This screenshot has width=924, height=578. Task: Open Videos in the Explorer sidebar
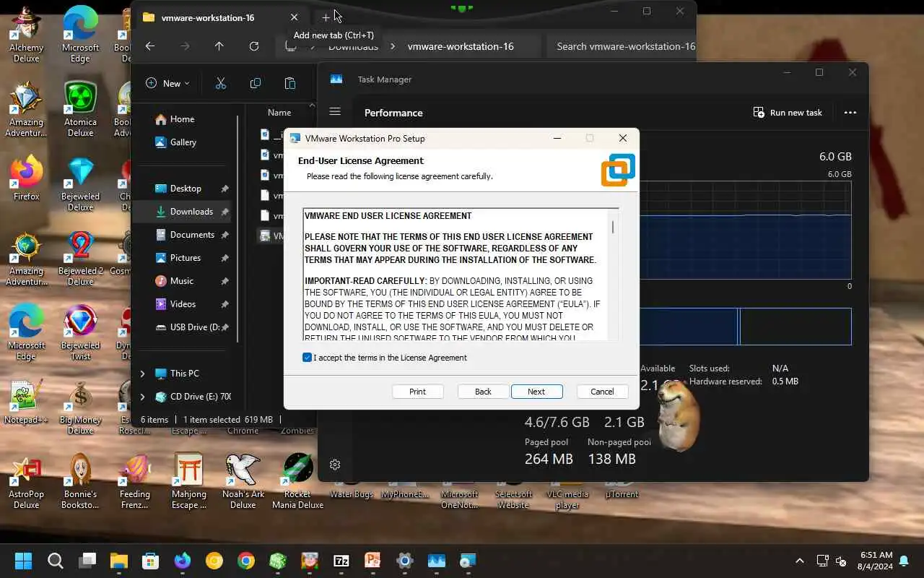tap(185, 304)
